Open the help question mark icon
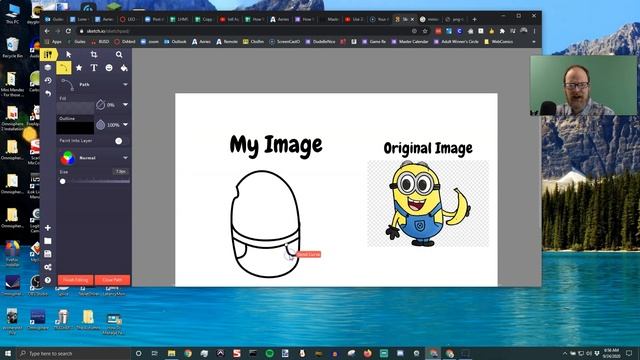 tap(48, 280)
